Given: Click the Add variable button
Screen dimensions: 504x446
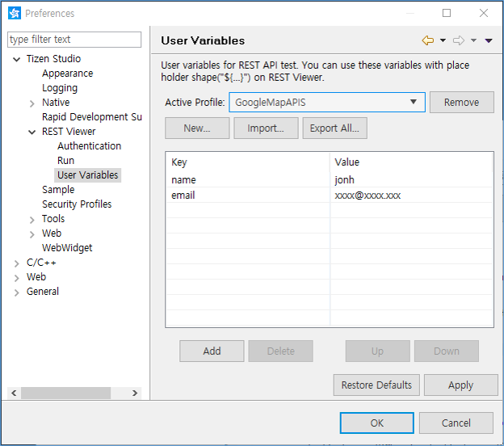Looking at the screenshot, I should coord(212,351).
